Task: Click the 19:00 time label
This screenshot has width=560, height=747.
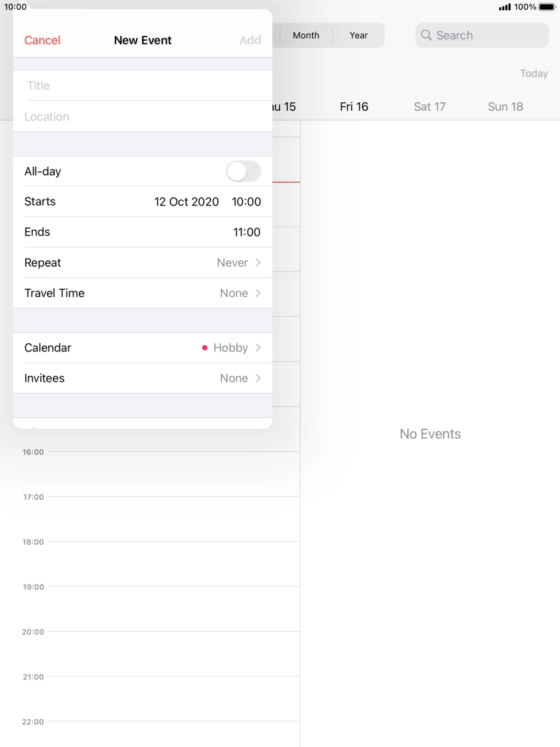Action: 33,587
